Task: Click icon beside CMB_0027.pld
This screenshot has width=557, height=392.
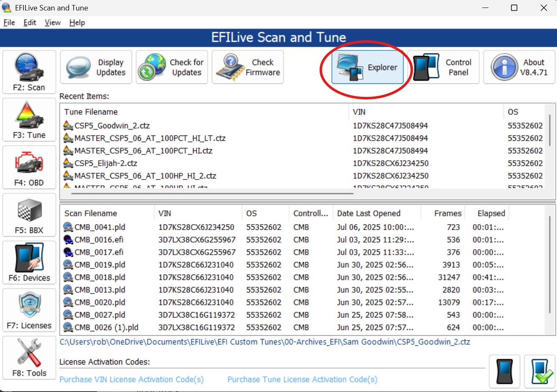Action: [68, 315]
